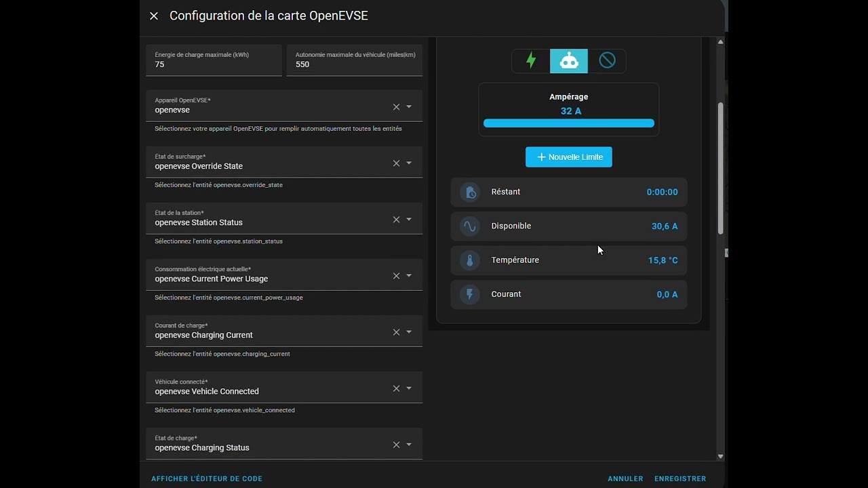Click the Température thermometer icon
Image resolution: width=868 pixels, height=488 pixels.
click(469, 260)
